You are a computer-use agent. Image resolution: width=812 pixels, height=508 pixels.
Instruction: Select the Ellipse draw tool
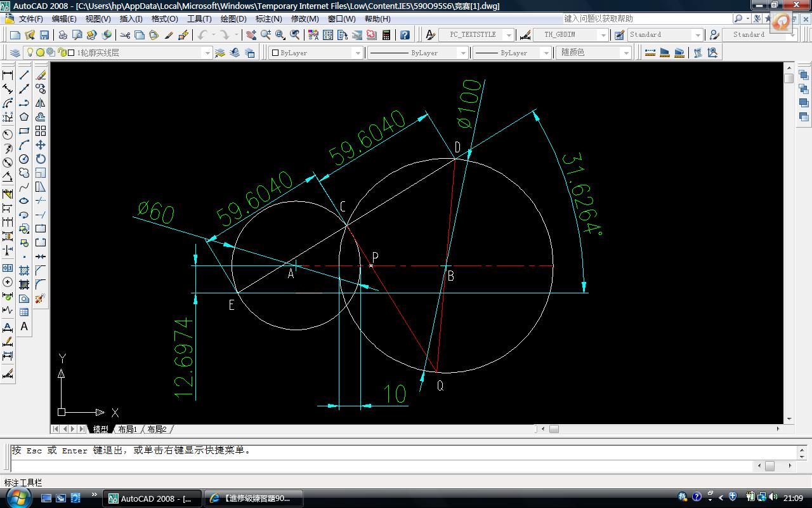tap(24, 201)
